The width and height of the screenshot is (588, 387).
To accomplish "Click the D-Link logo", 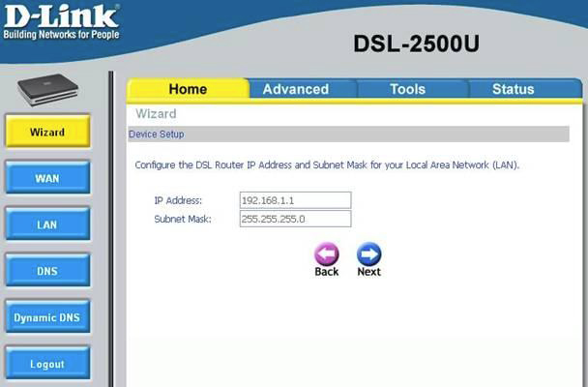I will pyautogui.click(x=62, y=21).
